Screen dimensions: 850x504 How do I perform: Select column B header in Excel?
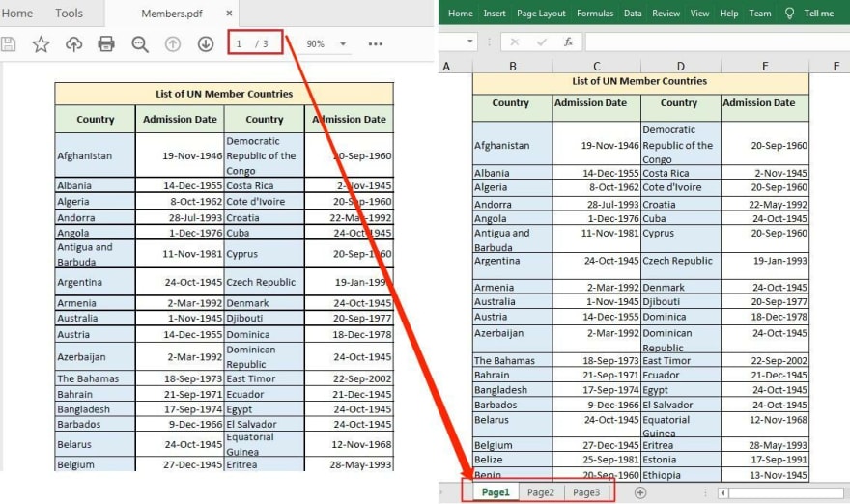(512, 66)
